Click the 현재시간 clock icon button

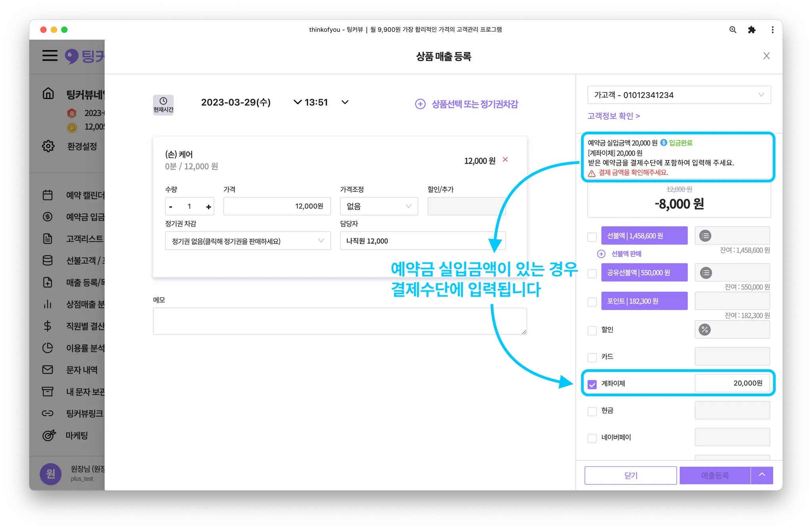(163, 105)
